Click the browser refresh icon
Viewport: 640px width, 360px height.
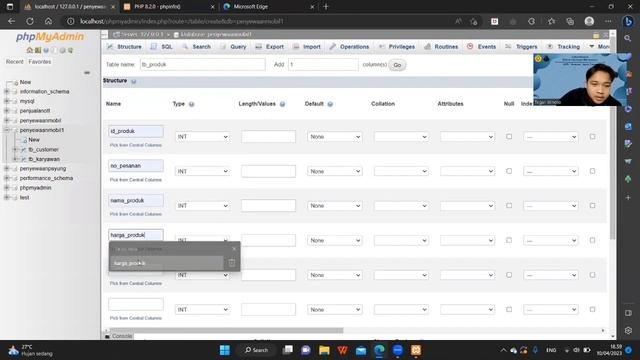pyautogui.click(x=30, y=21)
